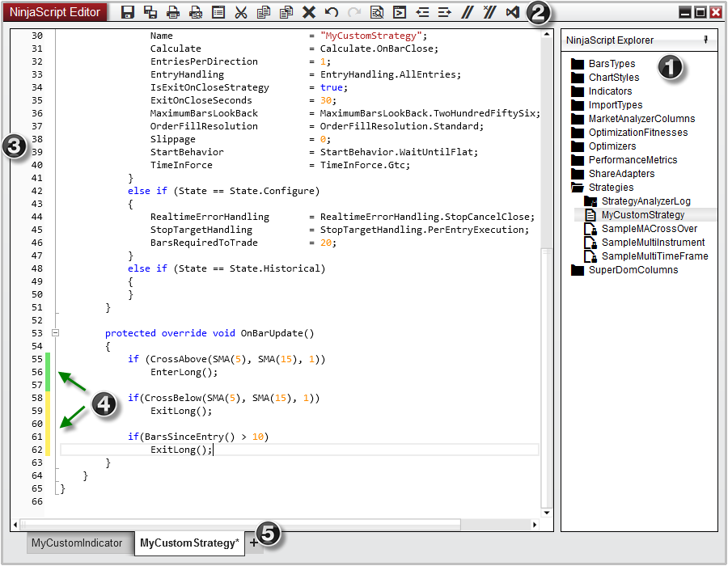Image resolution: width=728 pixels, height=566 pixels.
Task: Select the MyCustomStrategy tab
Action: (188, 543)
